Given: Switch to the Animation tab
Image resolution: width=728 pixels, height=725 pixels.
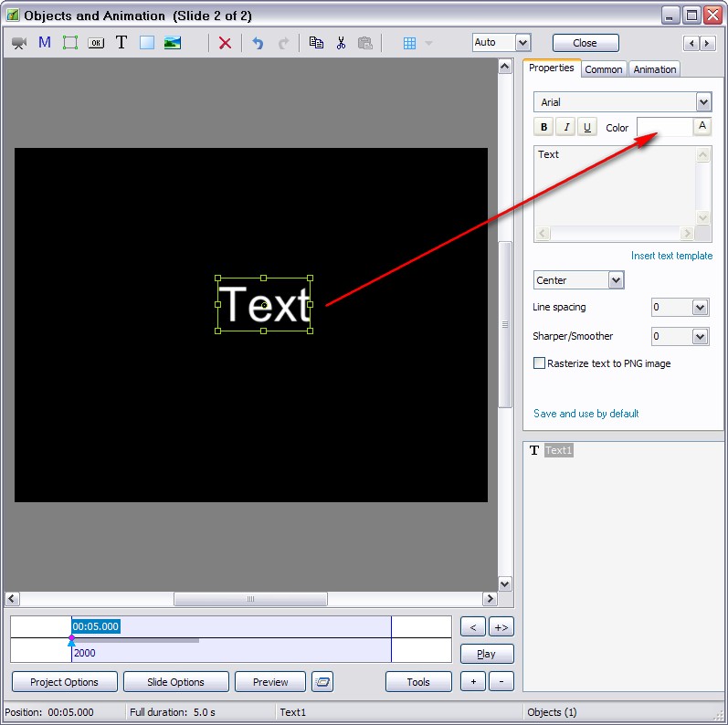Looking at the screenshot, I should click(x=655, y=69).
